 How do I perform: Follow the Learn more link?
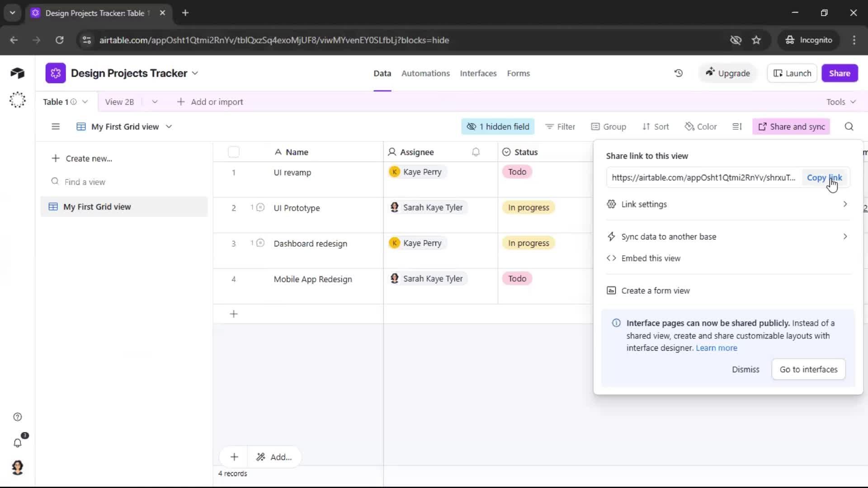(x=717, y=348)
